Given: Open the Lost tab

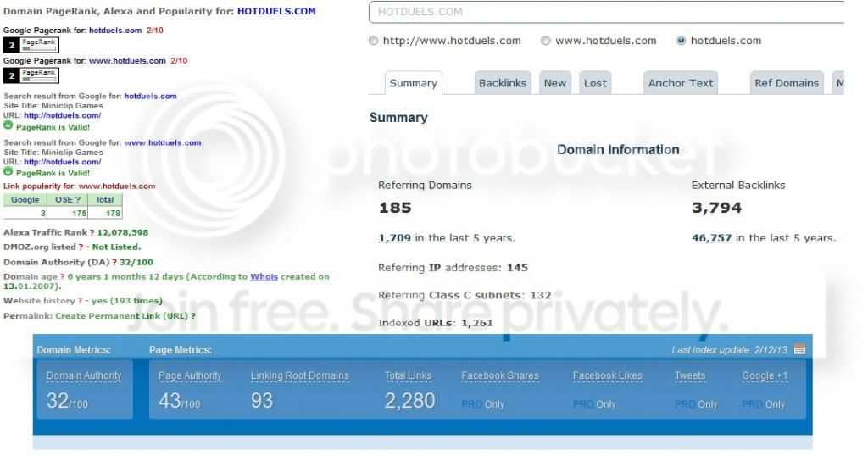Looking at the screenshot, I should 595,83.
